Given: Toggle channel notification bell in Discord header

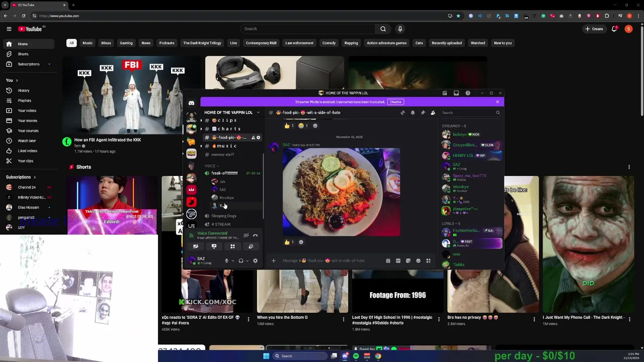Looking at the screenshot, I should [x=413, y=113].
